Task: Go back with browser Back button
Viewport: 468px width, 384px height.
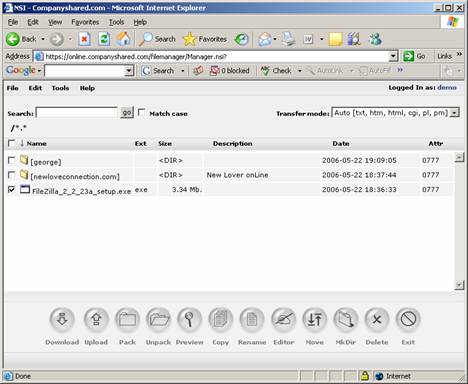Action: coord(21,39)
